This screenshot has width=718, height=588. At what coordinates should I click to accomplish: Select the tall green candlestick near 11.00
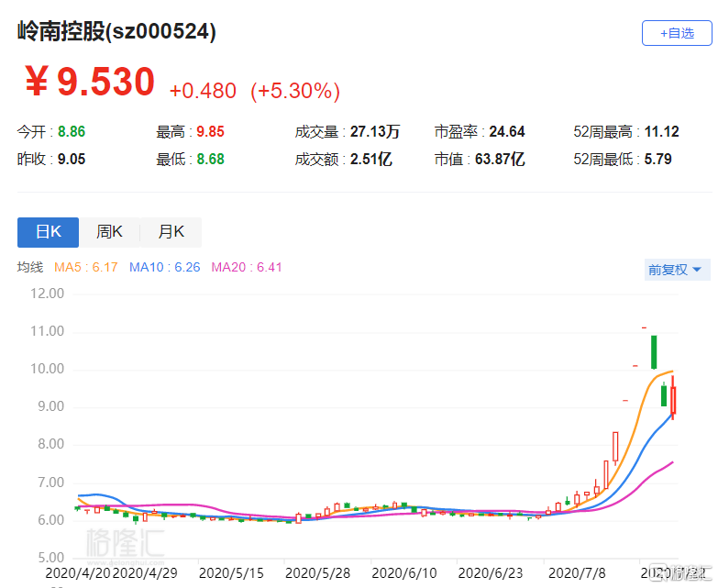click(x=654, y=352)
